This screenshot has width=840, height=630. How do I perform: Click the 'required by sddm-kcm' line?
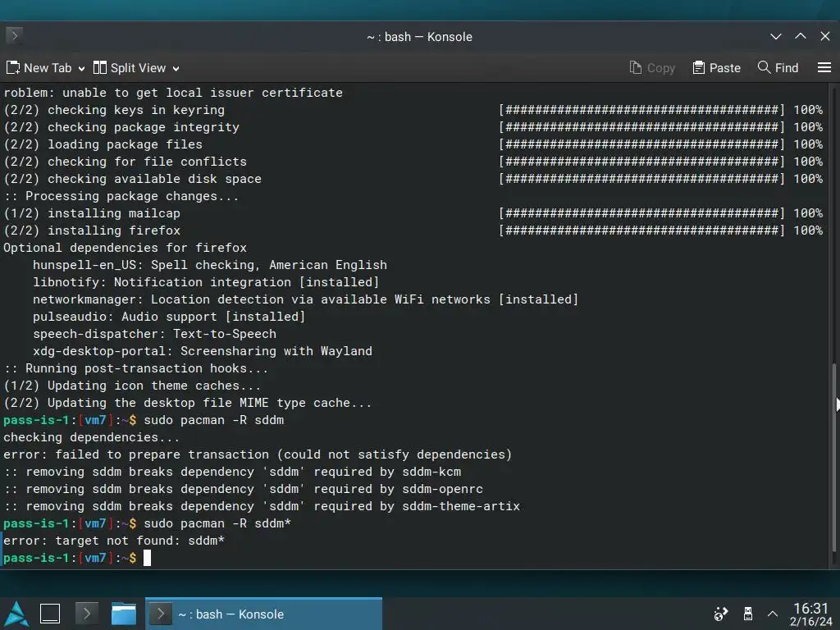coord(232,472)
